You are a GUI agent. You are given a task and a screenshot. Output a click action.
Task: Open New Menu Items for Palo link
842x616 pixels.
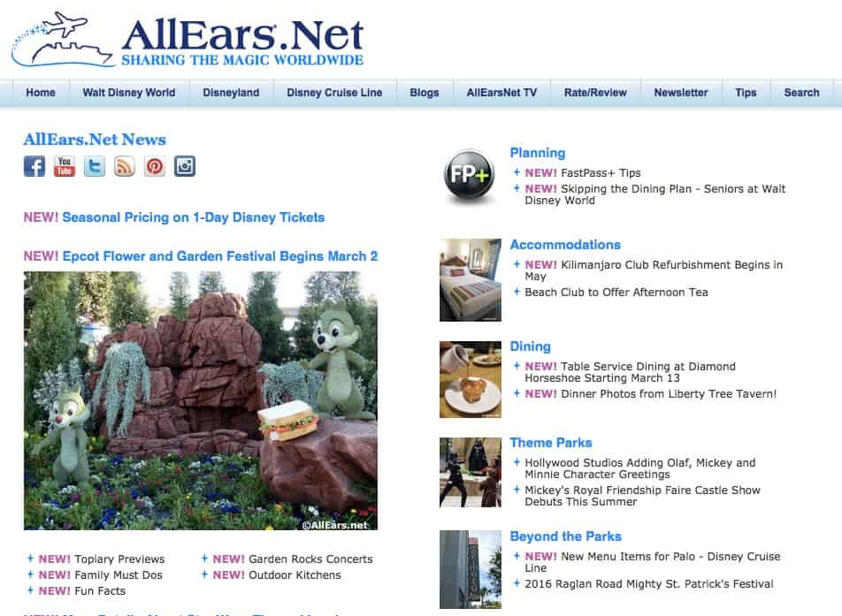pos(653,562)
